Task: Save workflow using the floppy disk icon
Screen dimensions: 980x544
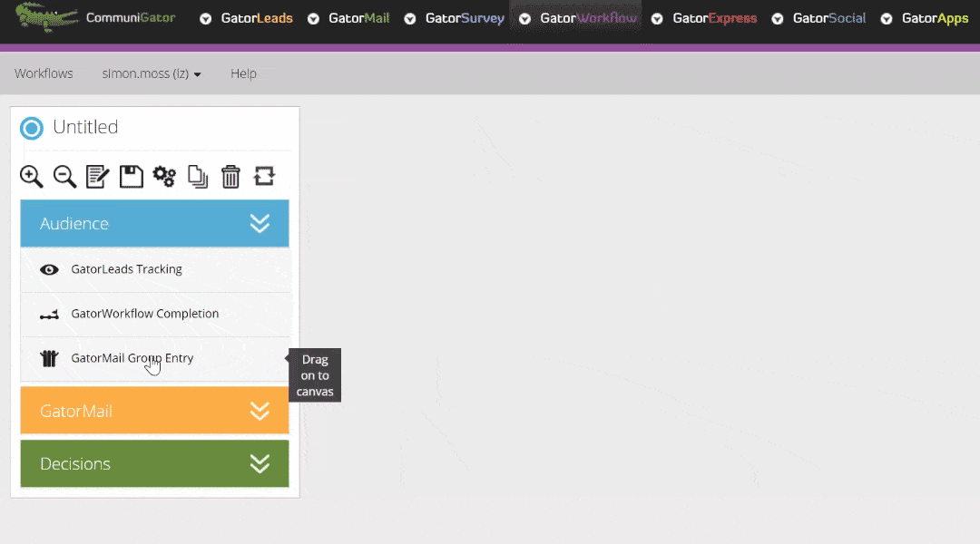Action: pyautogui.click(x=132, y=176)
